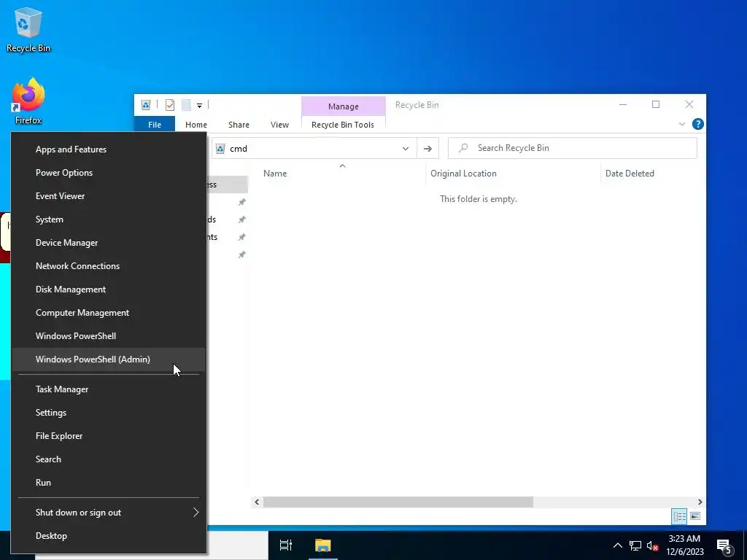Open Event Viewer
This screenshot has height=560, width=747.
click(109, 196)
